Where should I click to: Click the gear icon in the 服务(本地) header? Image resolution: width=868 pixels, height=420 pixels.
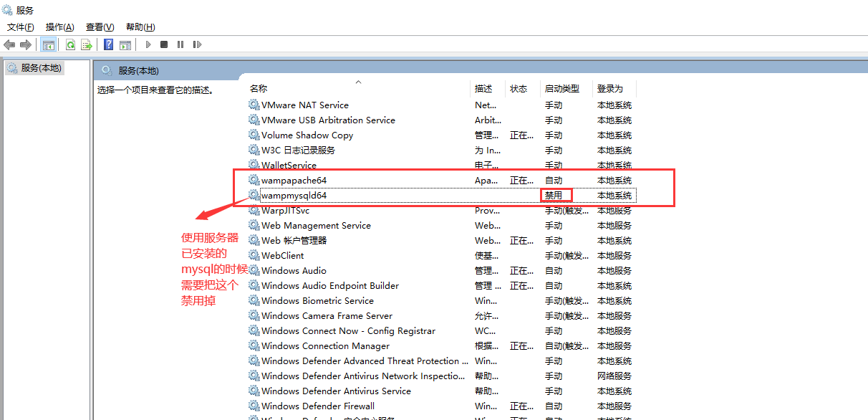(x=107, y=70)
